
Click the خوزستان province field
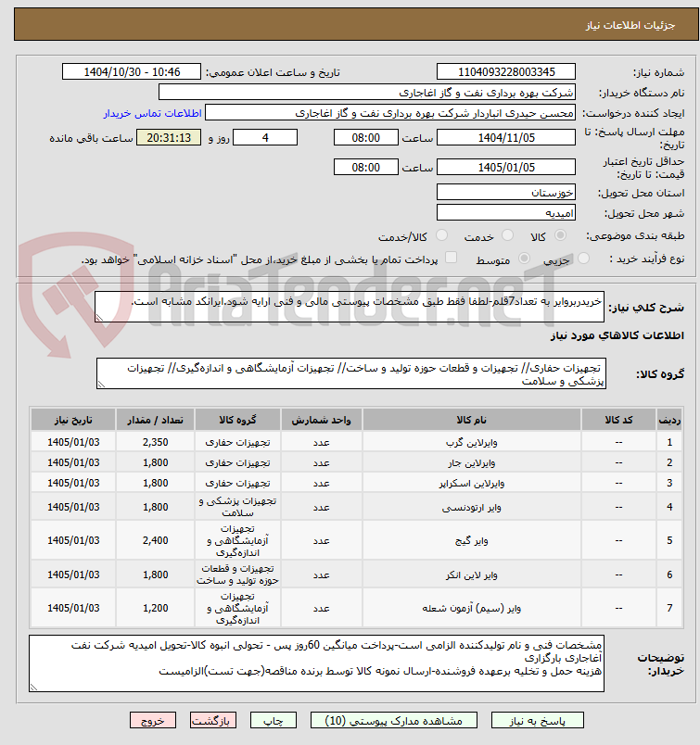point(506,192)
